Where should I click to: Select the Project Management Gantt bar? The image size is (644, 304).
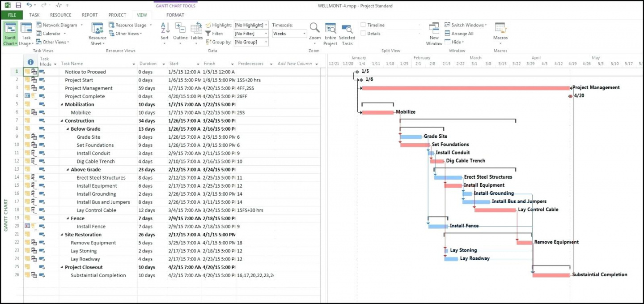click(x=465, y=88)
